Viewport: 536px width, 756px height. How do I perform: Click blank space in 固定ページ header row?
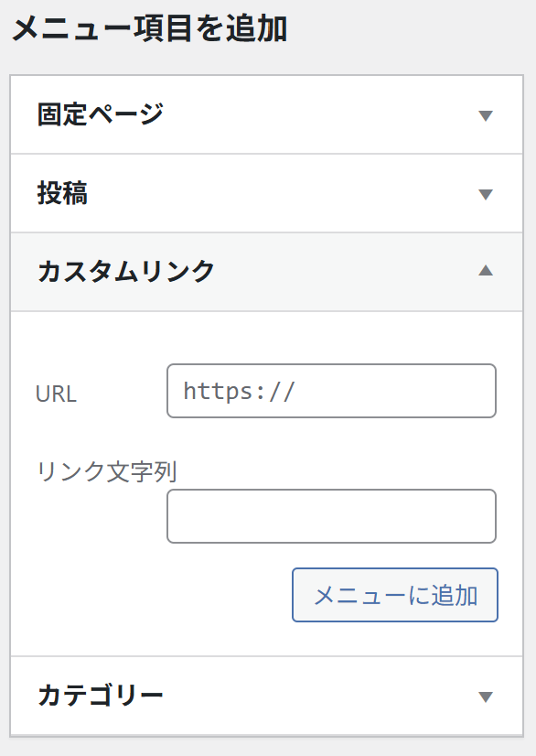[x=318, y=115]
